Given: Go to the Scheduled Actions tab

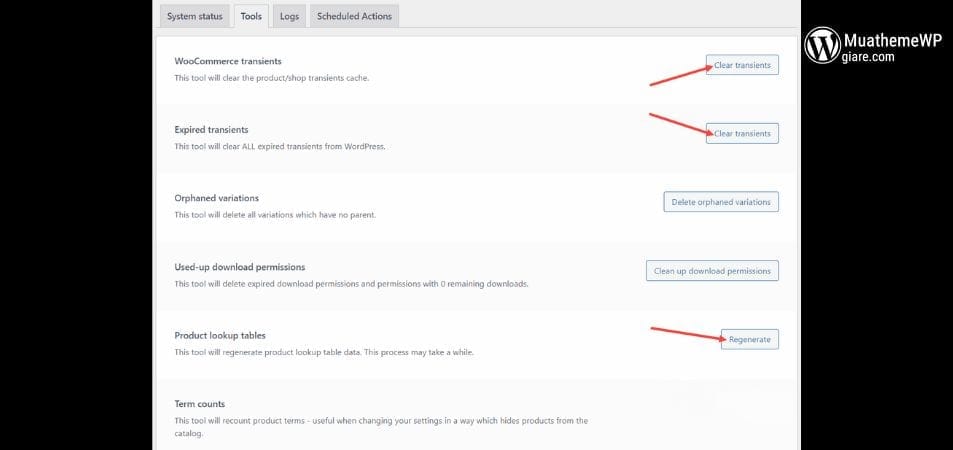Looking at the screenshot, I should point(355,17).
